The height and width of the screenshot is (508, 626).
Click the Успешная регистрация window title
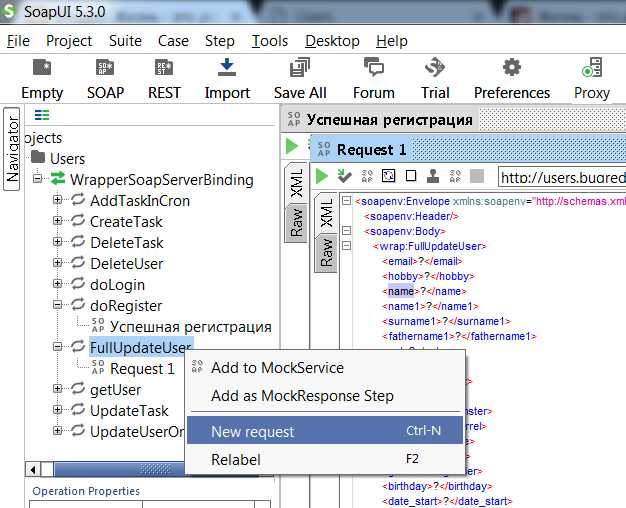[390, 120]
